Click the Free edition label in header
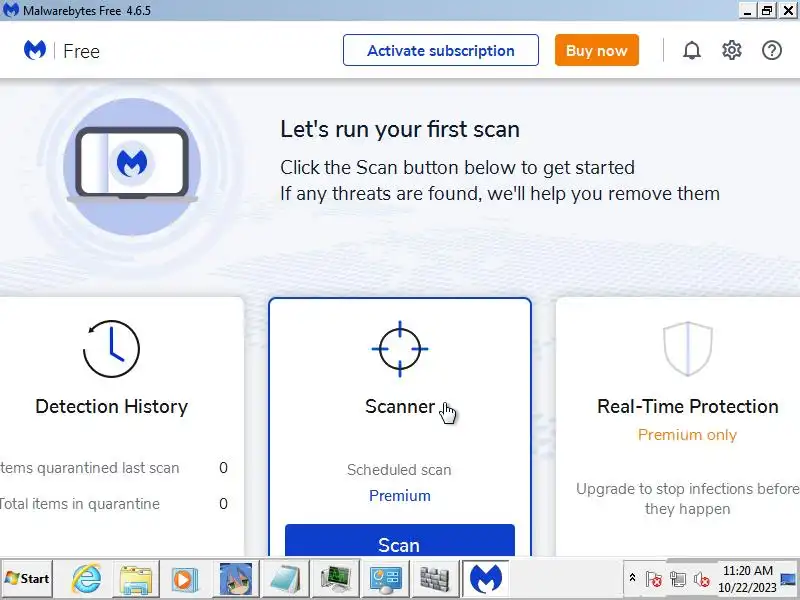This screenshot has height=600, width=800. pyautogui.click(x=81, y=51)
